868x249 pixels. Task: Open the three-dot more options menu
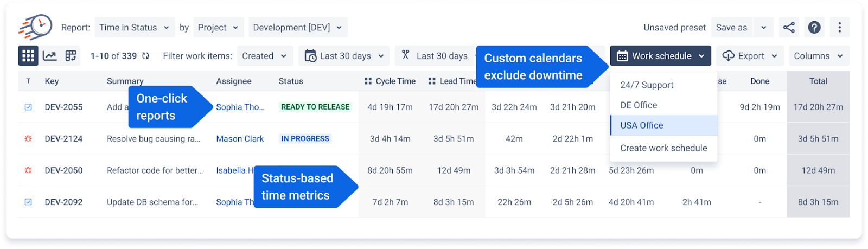click(x=839, y=27)
